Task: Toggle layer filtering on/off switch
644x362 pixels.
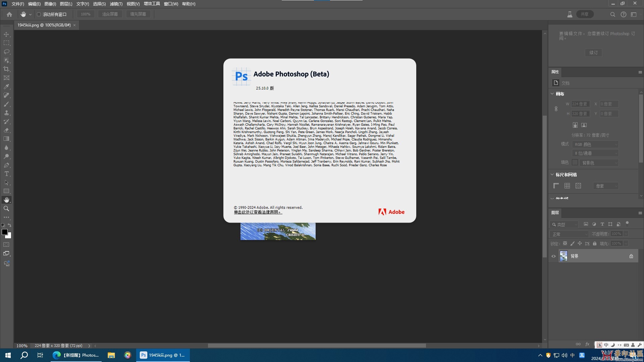Action: point(627,223)
